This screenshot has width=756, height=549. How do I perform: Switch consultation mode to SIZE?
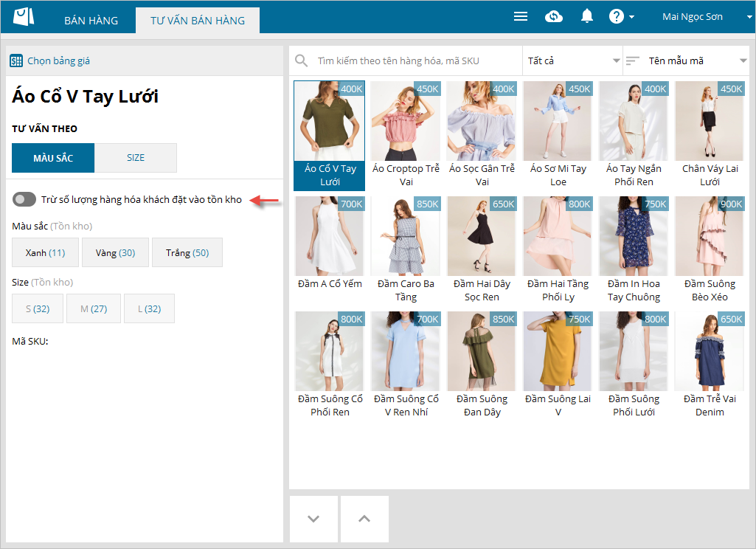pyautogui.click(x=136, y=158)
